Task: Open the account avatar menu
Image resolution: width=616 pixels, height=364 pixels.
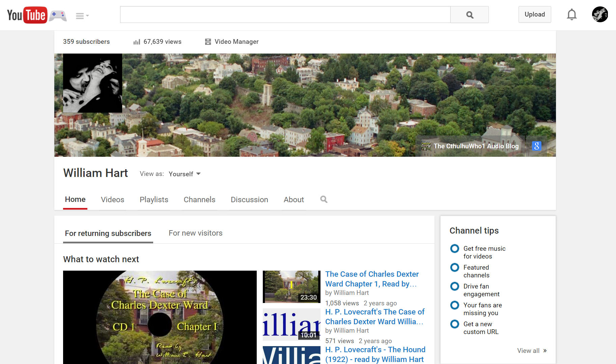Action: pyautogui.click(x=599, y=14)
